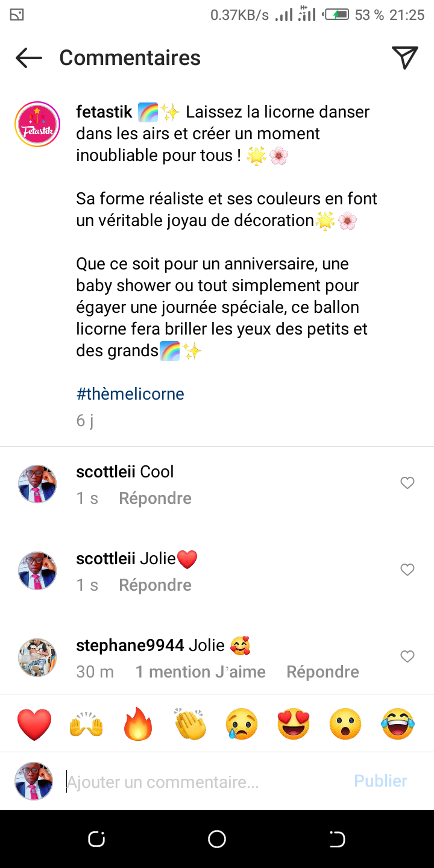Image resolution: width=434 pixels, height=868 pixels.
Task: Like scottleii's "Cool" comment
Action: pos(407,483)
